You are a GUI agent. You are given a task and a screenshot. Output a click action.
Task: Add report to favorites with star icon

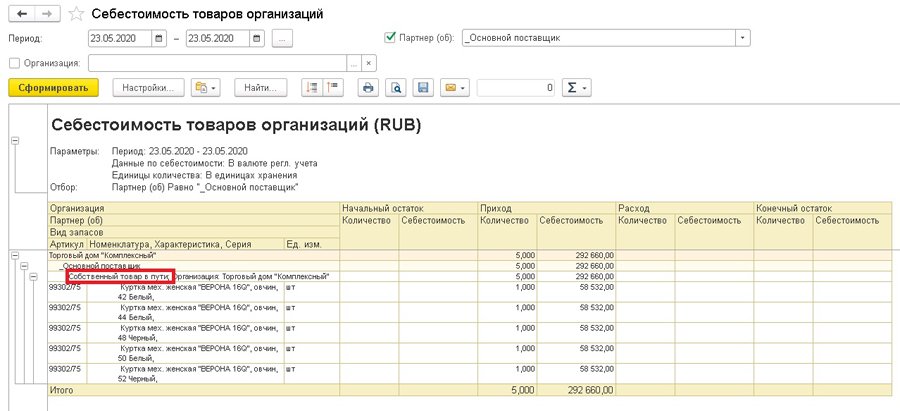pos(77,15)
